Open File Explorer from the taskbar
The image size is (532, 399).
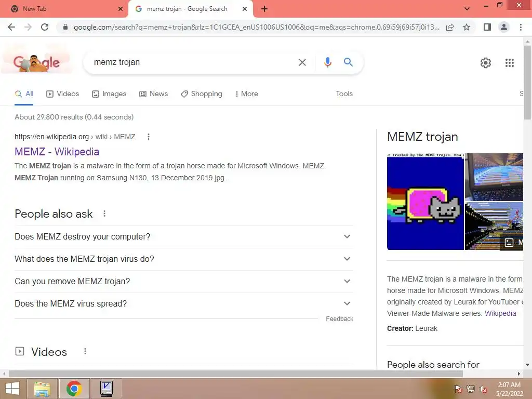tap(42, 389)
